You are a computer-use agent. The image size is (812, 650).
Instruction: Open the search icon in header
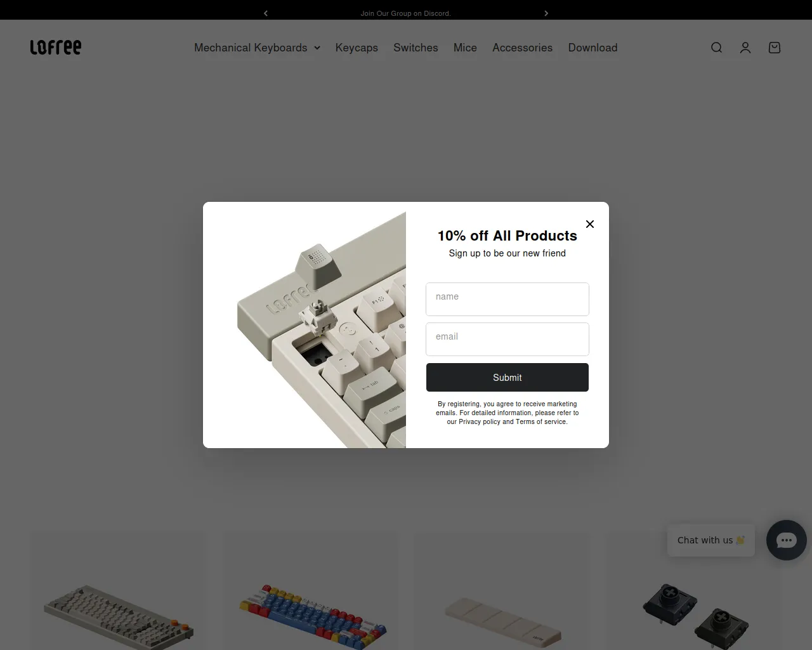716,48
